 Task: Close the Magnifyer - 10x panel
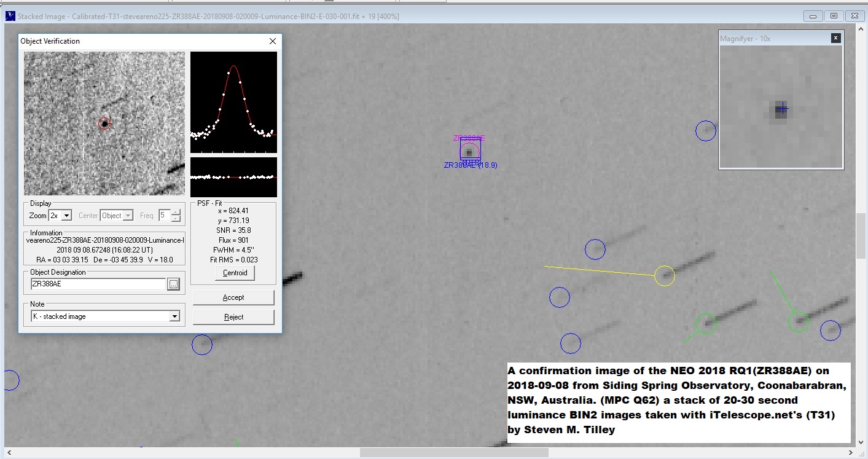click(x=835, y=37)
